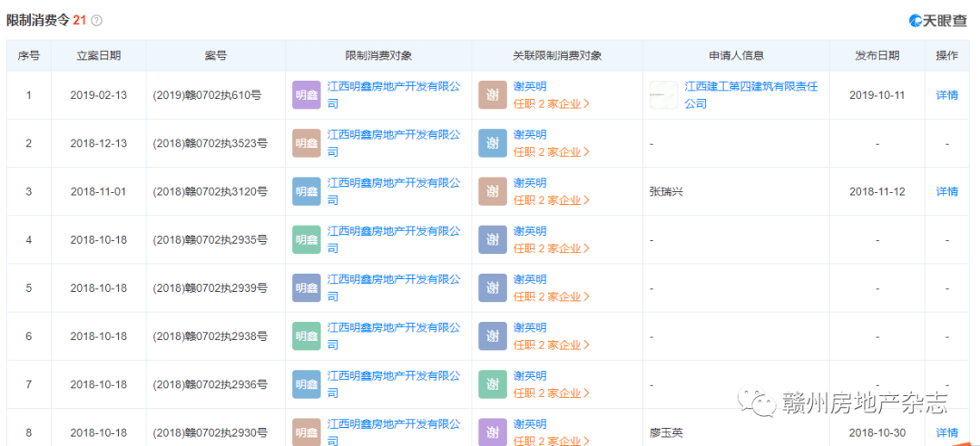Viewport: 980px width, 446px height.
Task: Select 明鑫 company badge in row 5
Action: 307,288
